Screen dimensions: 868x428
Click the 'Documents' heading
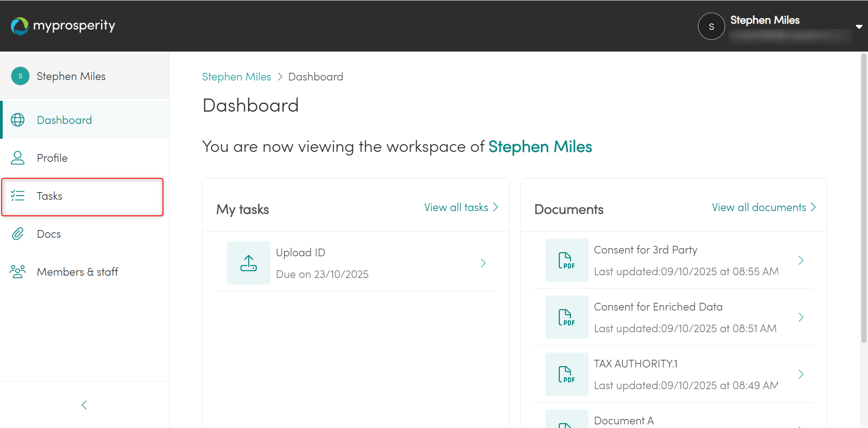[x=569, y=210]
